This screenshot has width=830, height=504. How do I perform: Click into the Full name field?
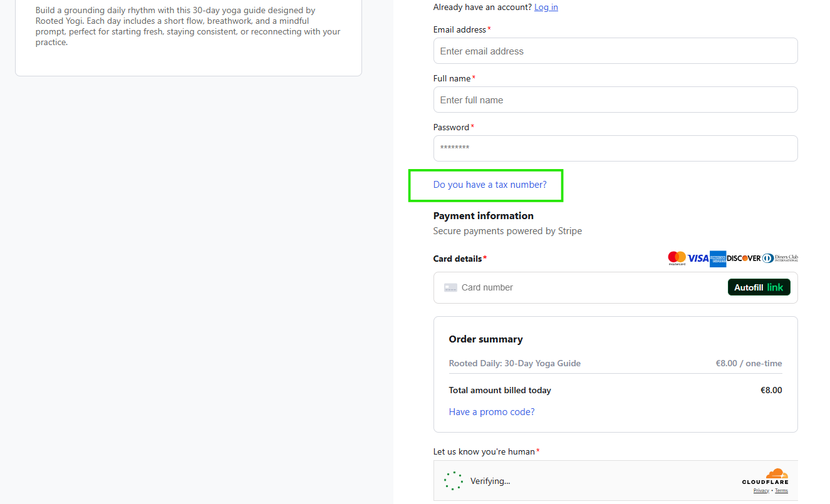[x=615, y=100]
